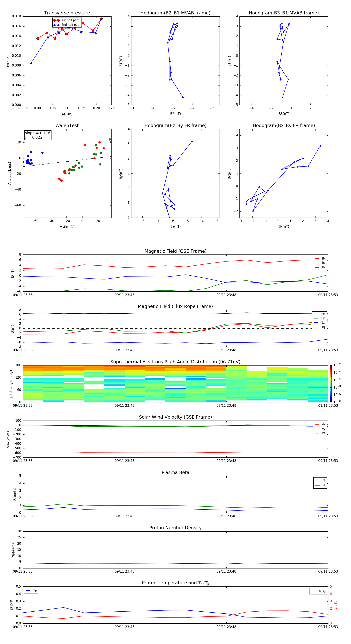The width and height of the screenshot is (351, 644).
Task: Click the "Vsw(km/s)" axis label
Action: tap(8, 439)
